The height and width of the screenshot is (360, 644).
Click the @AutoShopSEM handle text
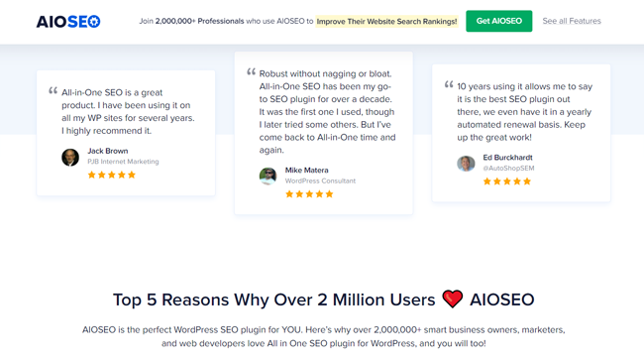pyautogui.click(x=508, y=168)
